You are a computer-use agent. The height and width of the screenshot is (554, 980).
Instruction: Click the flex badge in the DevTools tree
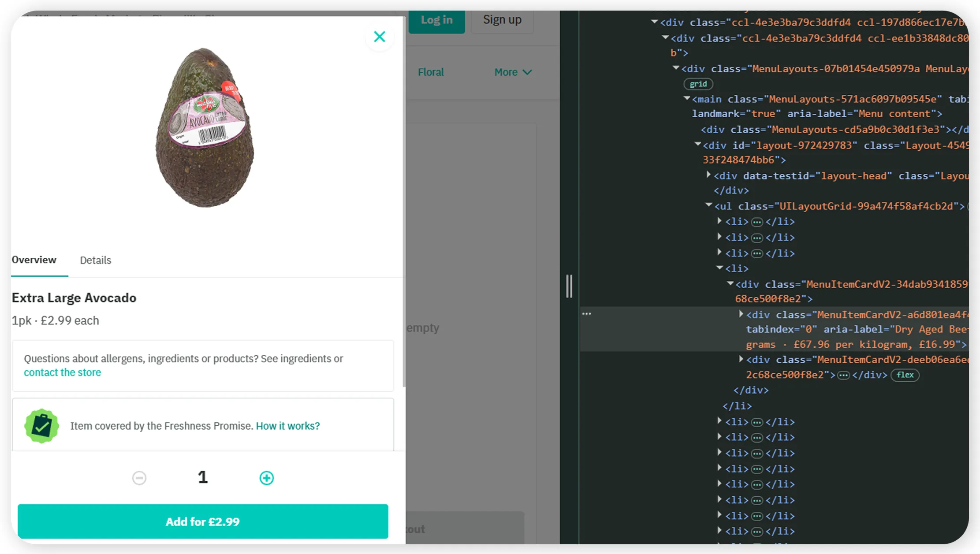click(905, 375)
